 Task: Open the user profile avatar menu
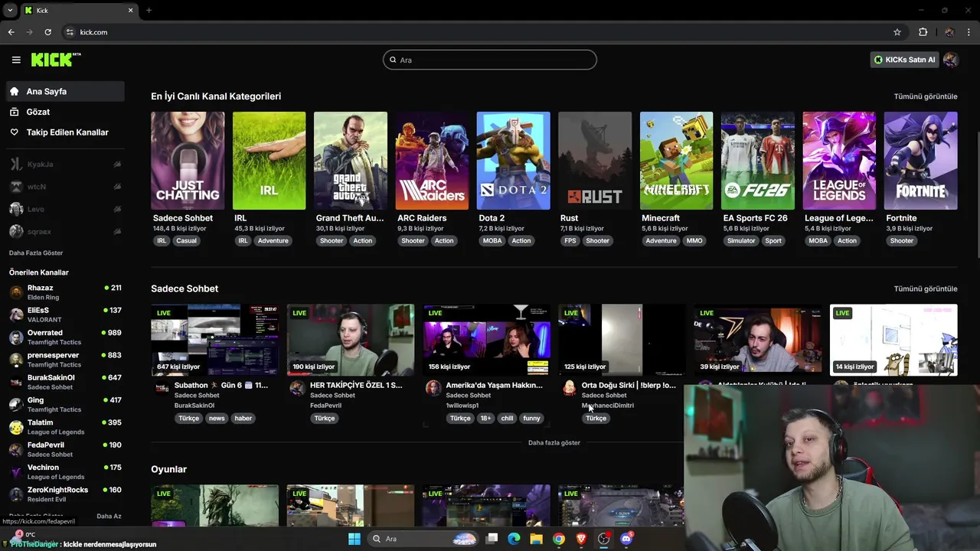click(950, 60)
